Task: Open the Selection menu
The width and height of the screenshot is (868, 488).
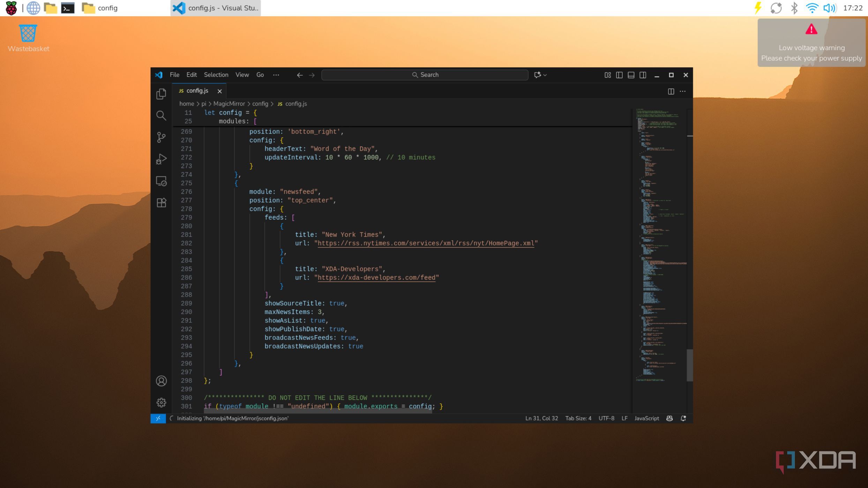Action: tap(216, 75)
